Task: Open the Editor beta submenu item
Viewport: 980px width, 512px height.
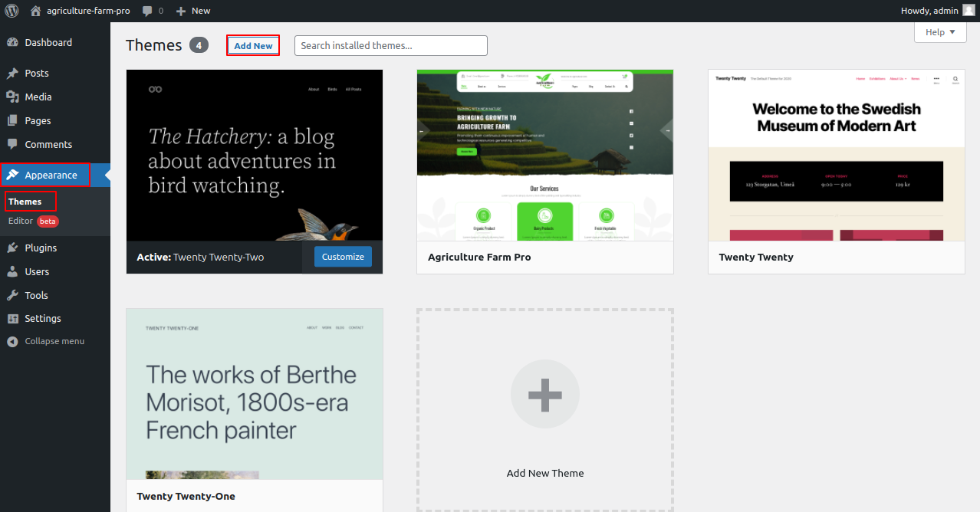Action: point(33,221)
